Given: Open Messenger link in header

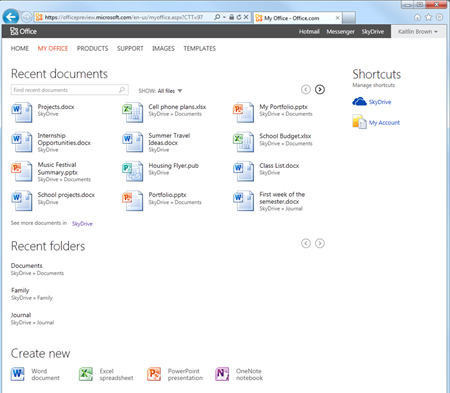Looking at the screenshot, I should [x=340, y=32].
